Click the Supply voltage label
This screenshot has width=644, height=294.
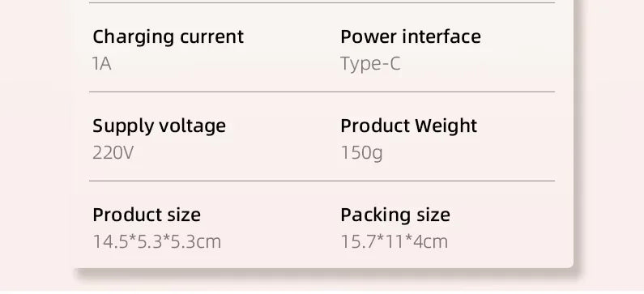point(159,126)
